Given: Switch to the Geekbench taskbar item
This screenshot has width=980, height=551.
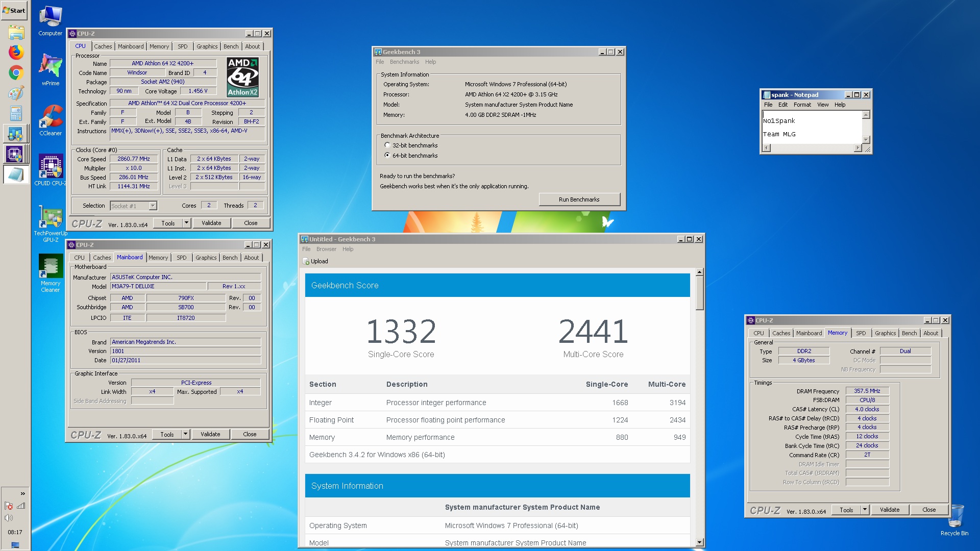Looking at the screenshot, I should coord(16,134).
